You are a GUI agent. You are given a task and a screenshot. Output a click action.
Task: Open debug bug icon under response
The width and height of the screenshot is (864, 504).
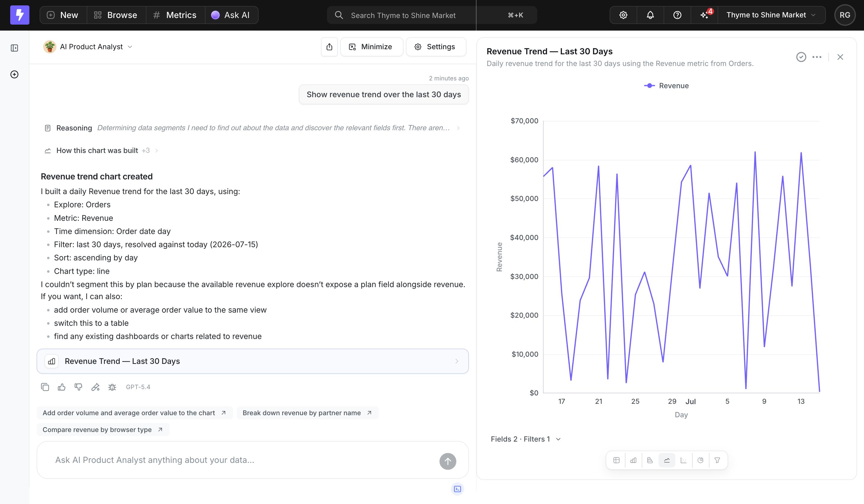[112, 387]
